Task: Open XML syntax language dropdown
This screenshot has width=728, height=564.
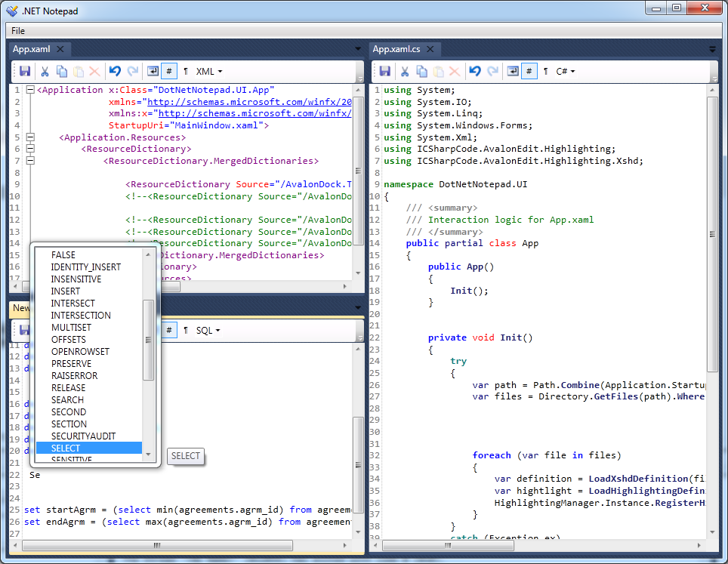Action: point(209,71)
